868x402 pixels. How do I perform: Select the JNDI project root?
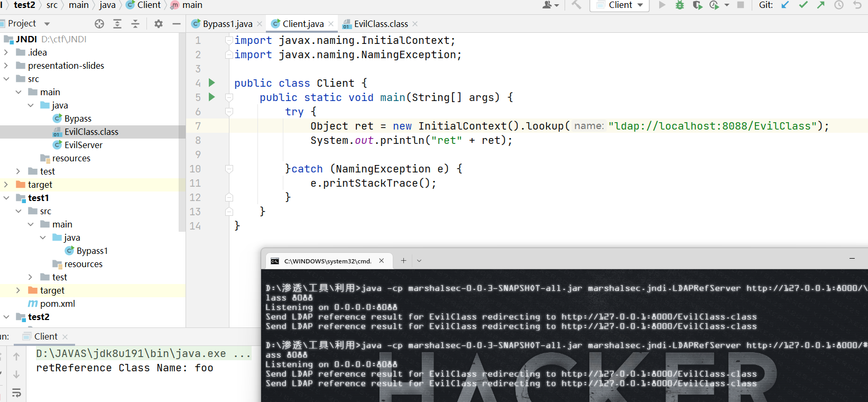[x=26, y=39]
